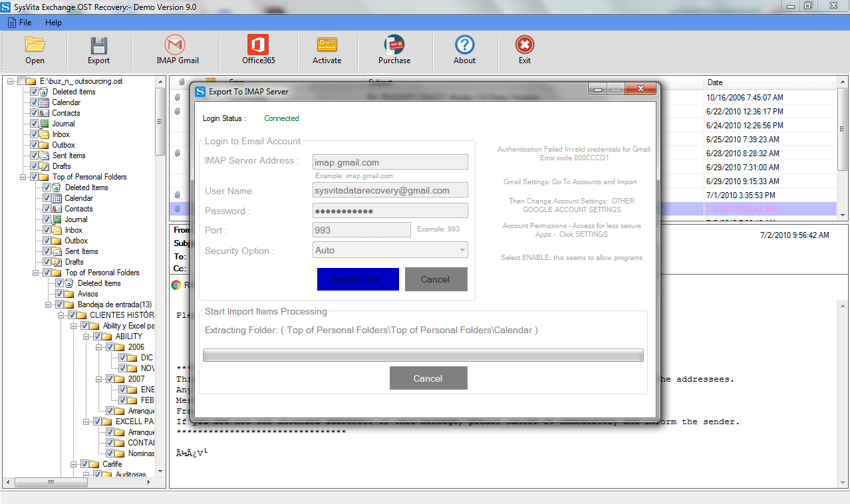Viewport: 850px width, 504px height.
Task: Select the Office365 export icon
Action: click(x=257, y=50)
